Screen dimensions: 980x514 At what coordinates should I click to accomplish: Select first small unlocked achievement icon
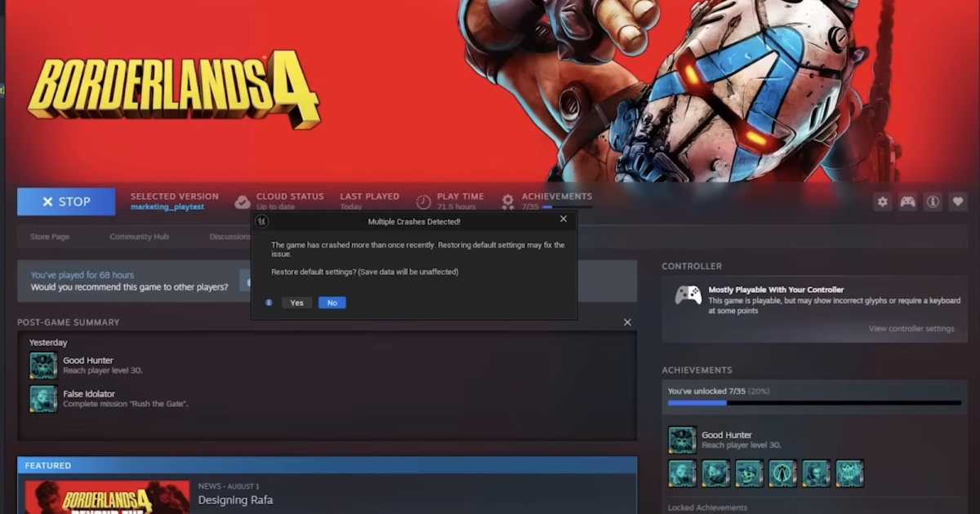pyautogui.click(x=682, y=473)
